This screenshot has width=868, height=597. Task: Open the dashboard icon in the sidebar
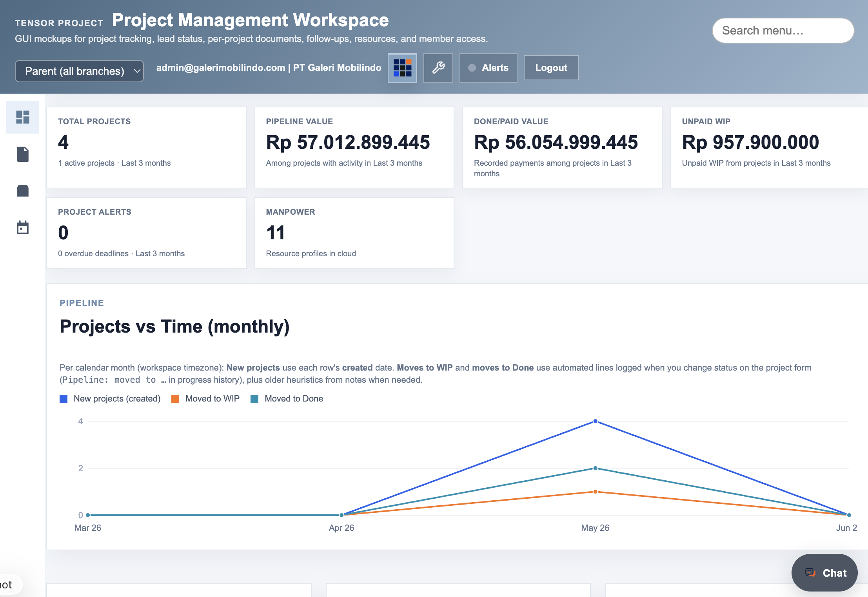click(x=23, y=117)
